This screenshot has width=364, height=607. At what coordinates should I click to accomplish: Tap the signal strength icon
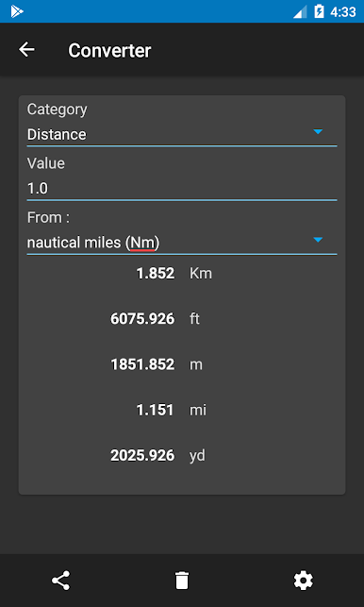point(300,11)
